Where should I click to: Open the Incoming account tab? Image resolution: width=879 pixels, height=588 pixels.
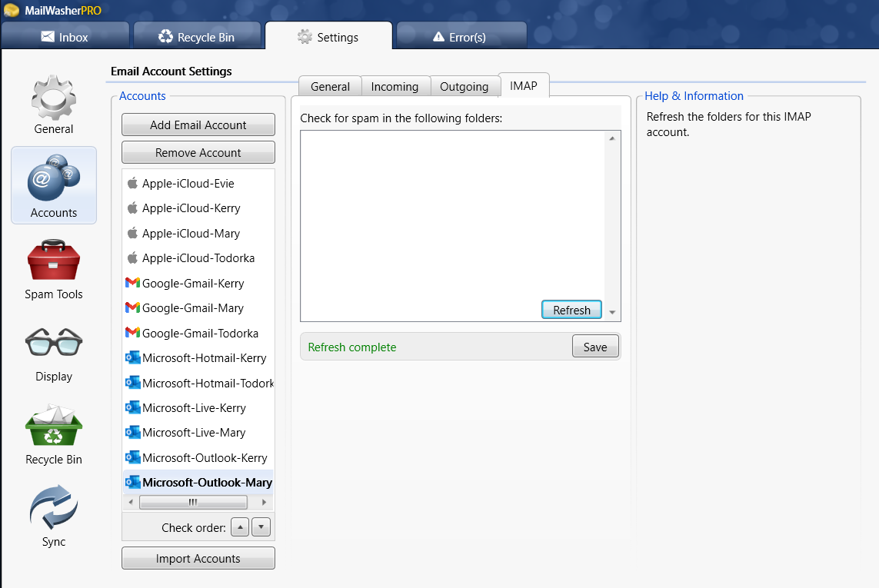point(395,86)
